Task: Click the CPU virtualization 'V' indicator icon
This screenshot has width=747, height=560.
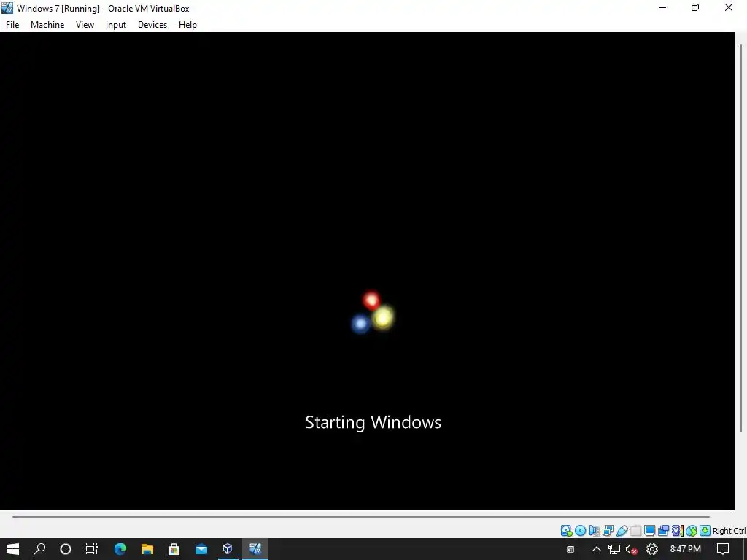Action: point(677,531)
